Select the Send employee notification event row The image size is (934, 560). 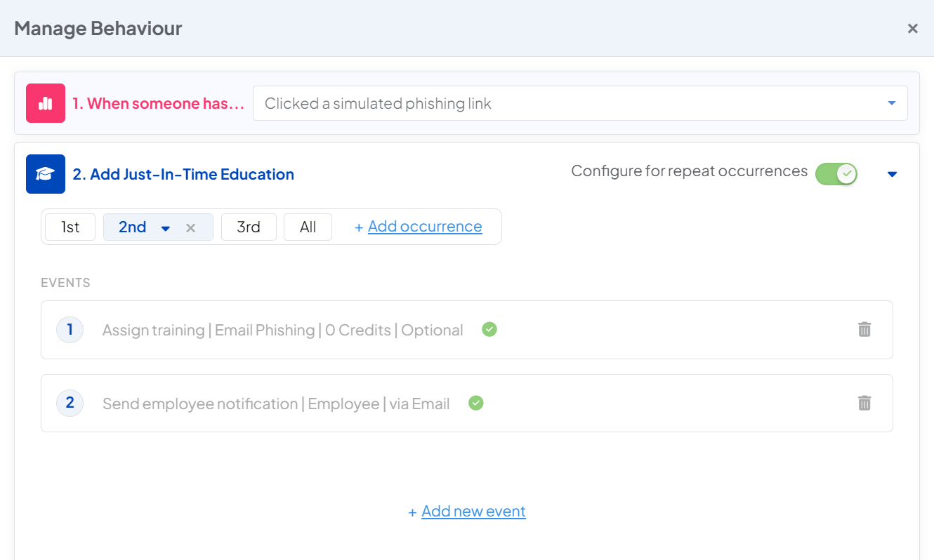276,403
